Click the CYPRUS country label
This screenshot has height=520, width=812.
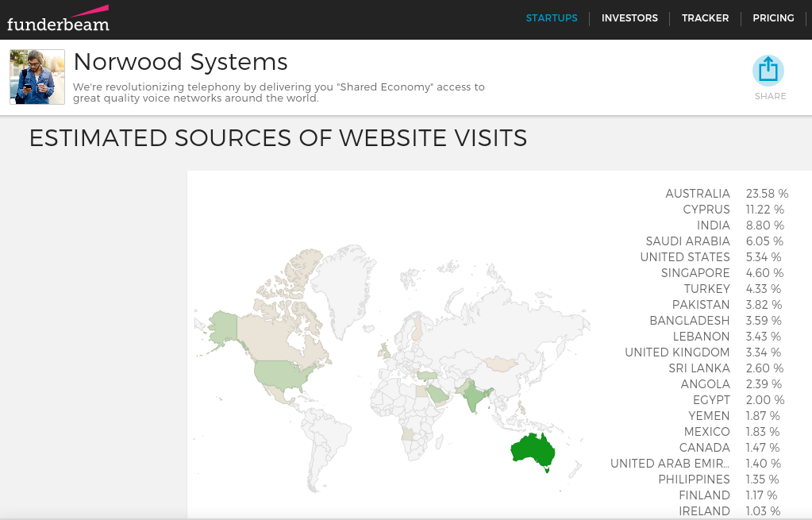pos(706,210)
